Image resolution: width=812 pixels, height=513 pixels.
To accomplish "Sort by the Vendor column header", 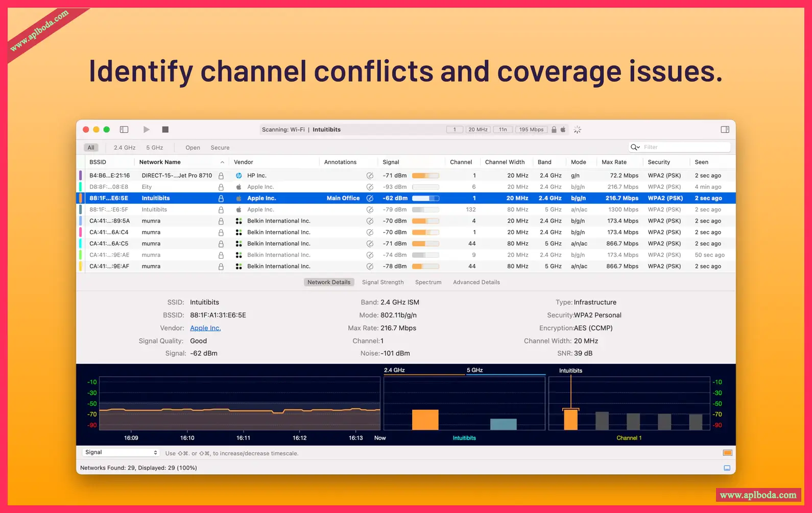I will coord(244,162).
